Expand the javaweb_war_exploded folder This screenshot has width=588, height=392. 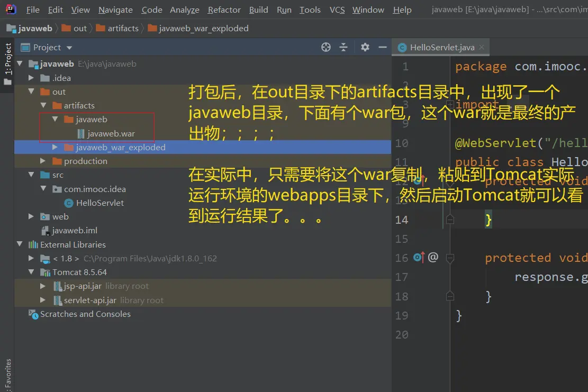tap(55, 147)
